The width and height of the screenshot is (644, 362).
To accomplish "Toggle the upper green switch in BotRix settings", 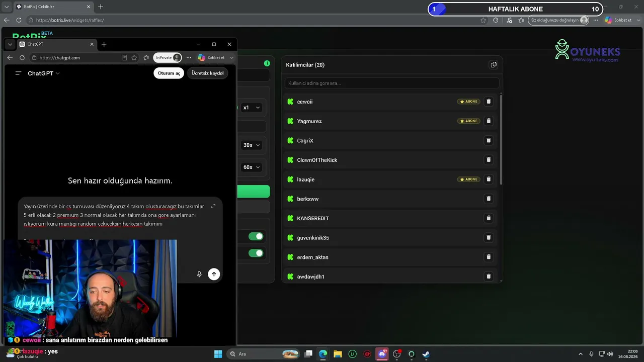I will pos(256,236).
